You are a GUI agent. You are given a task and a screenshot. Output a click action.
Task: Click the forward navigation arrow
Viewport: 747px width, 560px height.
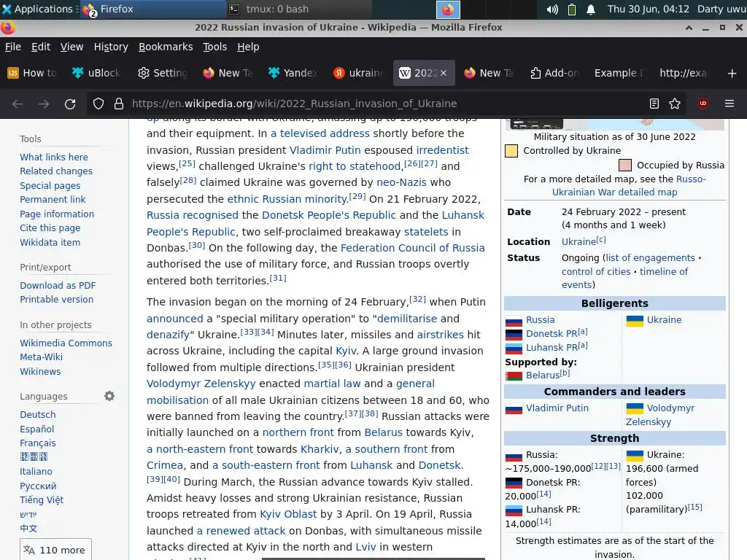click(43, 104)
